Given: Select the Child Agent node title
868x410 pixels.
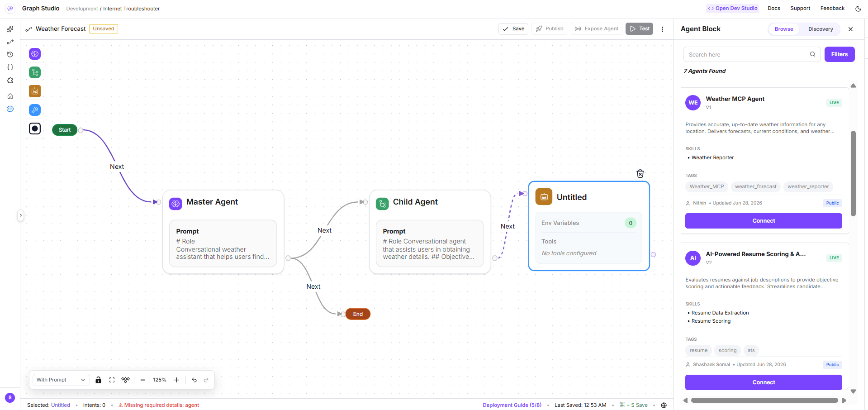Looking at the screenshot, I should click(x=415, y=202).
